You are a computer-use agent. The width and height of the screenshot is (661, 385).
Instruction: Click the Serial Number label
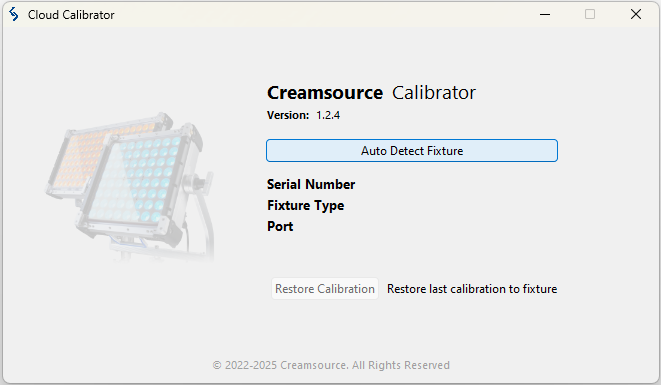click(x=311, y=184)
